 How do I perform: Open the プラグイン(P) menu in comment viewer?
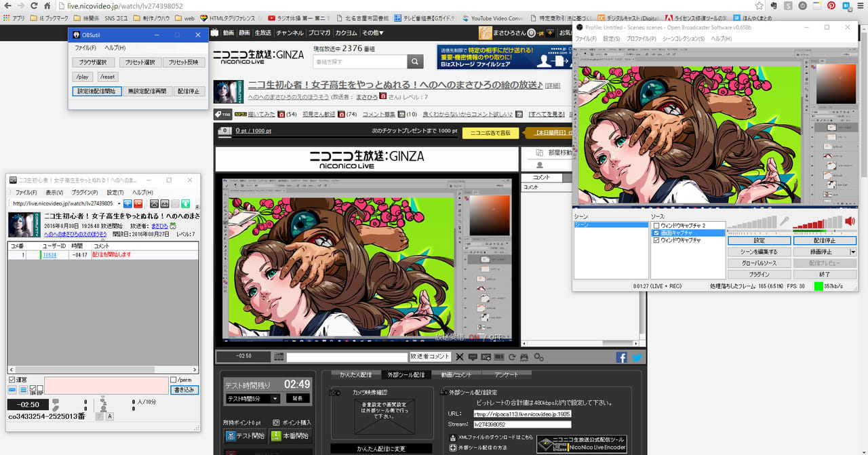[85, 193]
